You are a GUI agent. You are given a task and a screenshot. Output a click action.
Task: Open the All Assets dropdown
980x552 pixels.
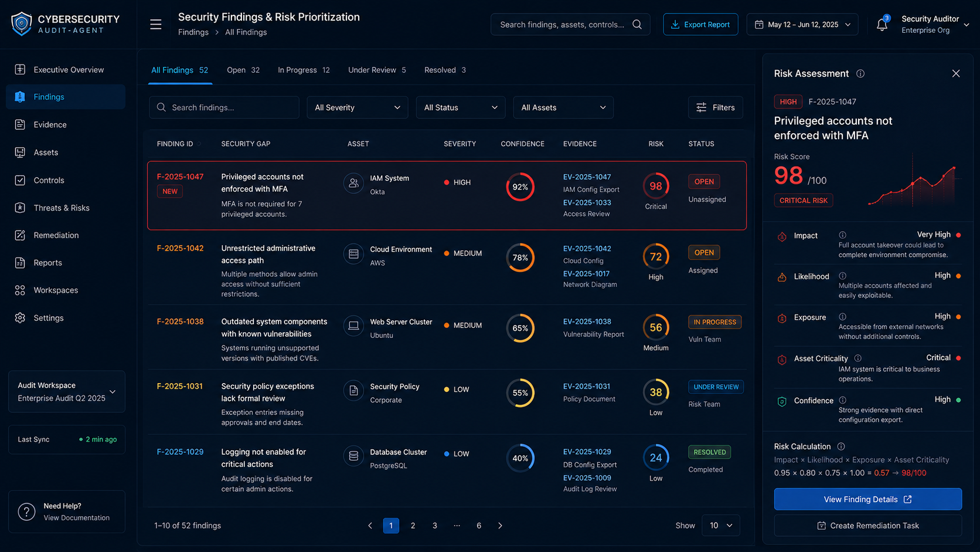tap(563, 107)
